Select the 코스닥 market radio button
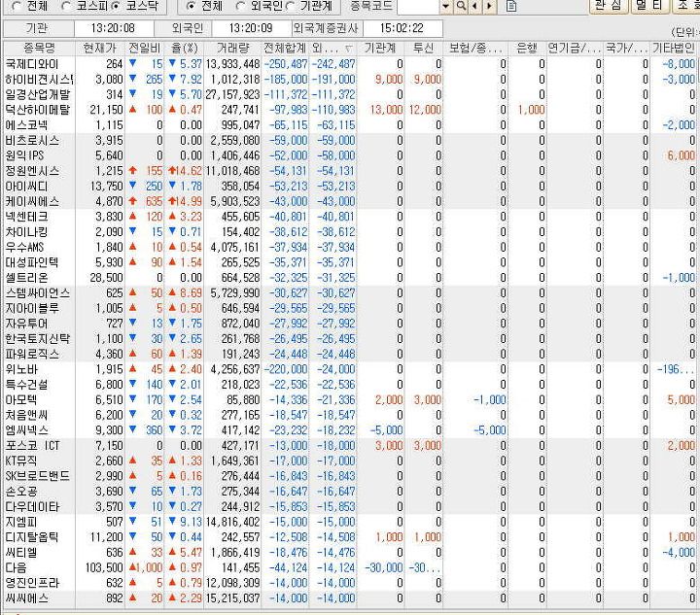 pos(116,6)
